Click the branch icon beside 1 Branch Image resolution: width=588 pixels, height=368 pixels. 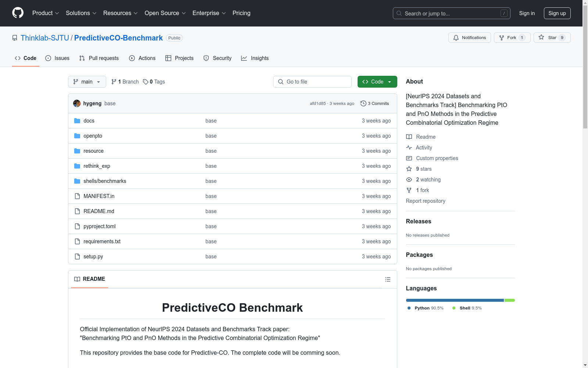pos(114,82)
